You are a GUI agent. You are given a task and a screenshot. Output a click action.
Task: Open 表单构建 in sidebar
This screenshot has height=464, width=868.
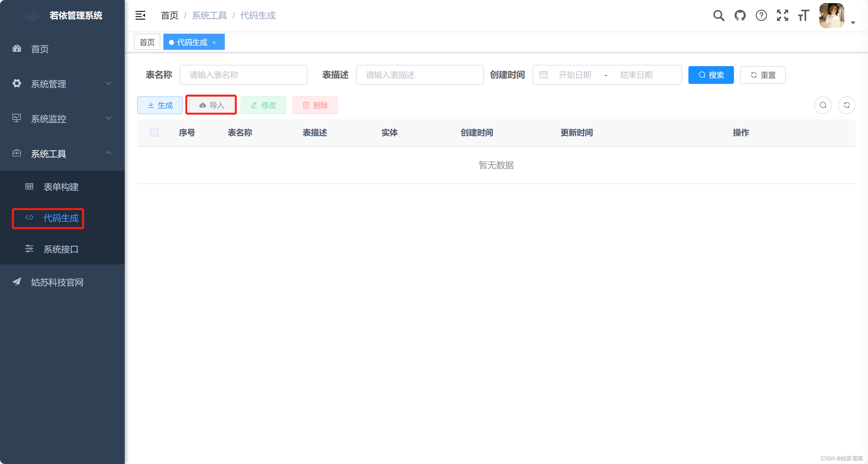pyautogui.click(x=61, y=187)
